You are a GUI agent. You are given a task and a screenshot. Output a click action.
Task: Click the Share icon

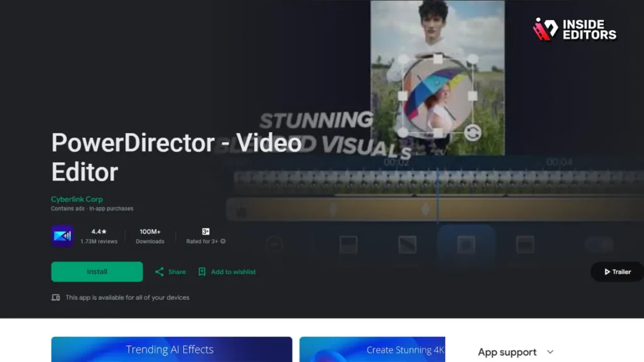pyautogui.click(x=159, y=271)
